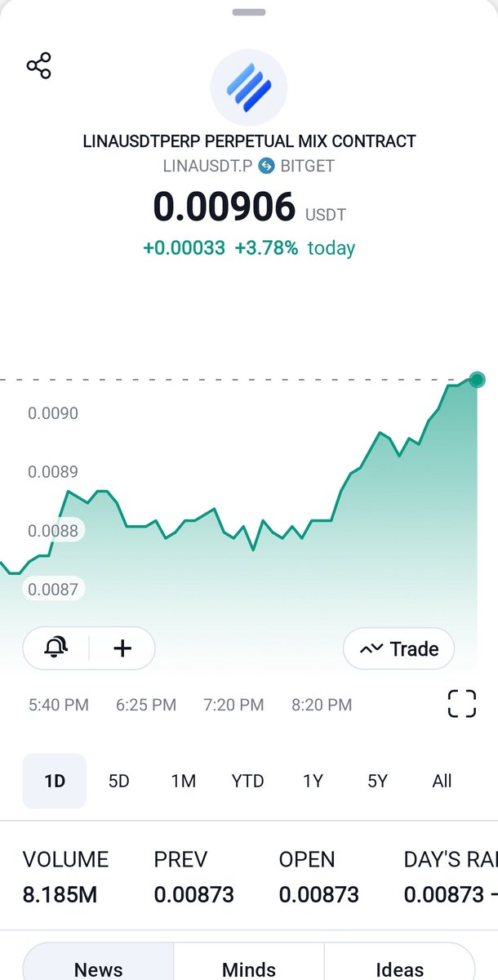Switch to 5D time range
This screenshot has height=980, width=498.
tap(119, 781)
